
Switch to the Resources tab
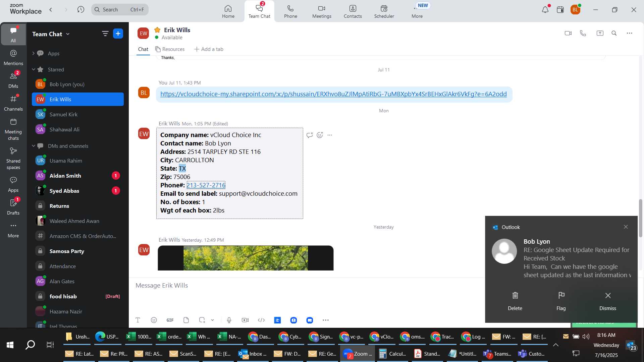[170, 49]
